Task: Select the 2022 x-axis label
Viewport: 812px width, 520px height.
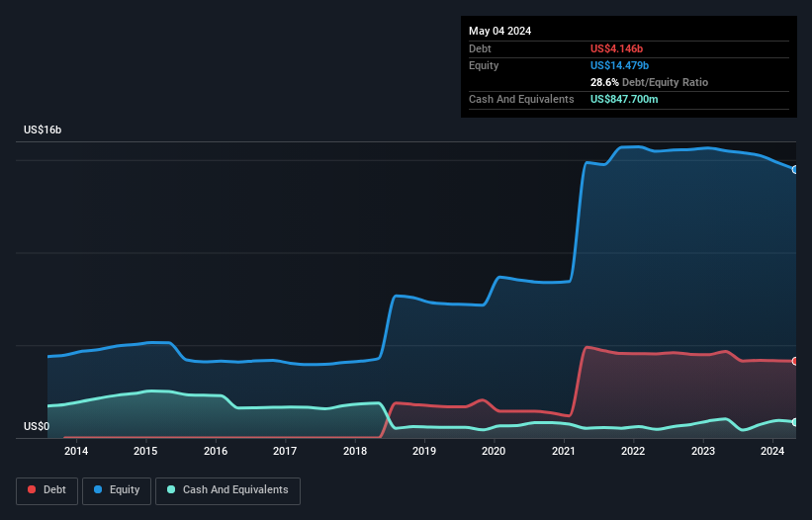Action: (633, 451)
